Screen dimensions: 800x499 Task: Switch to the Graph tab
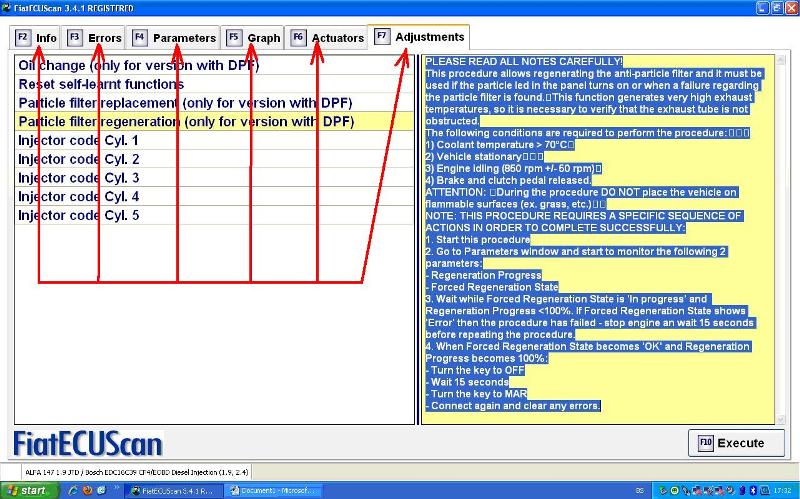click(253, 38)
